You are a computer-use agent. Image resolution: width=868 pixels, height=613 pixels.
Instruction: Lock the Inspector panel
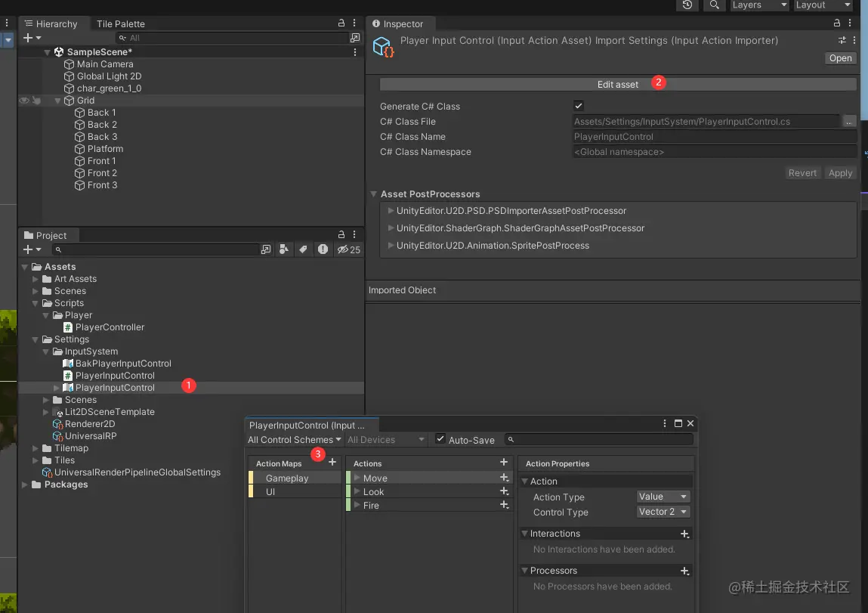tap(836, 23)
